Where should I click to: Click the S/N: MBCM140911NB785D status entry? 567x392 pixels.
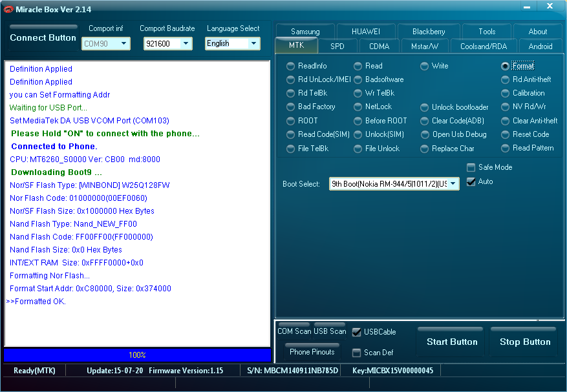pos(292,371)
